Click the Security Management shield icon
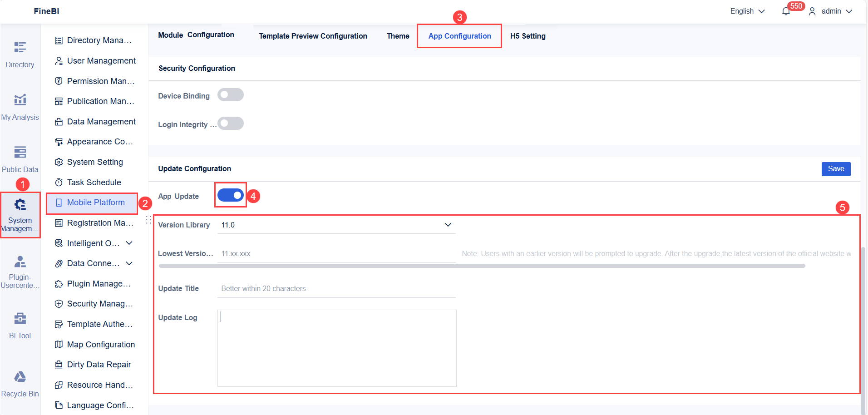 [x=59, y=304]
